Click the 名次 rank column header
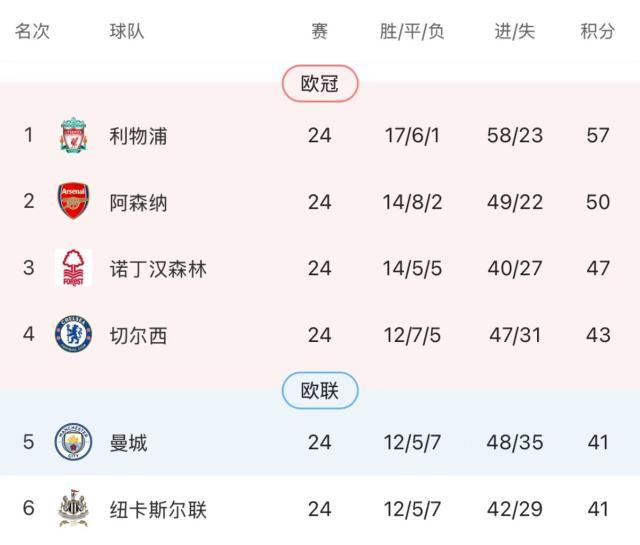This screenshot has height=545, width=640. click(32, 31)
